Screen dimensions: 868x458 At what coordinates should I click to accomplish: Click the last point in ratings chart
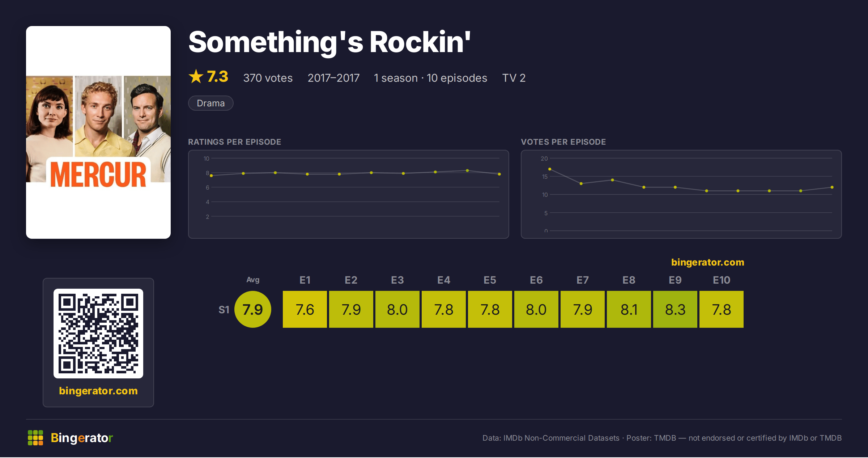(x=499, y=174)
